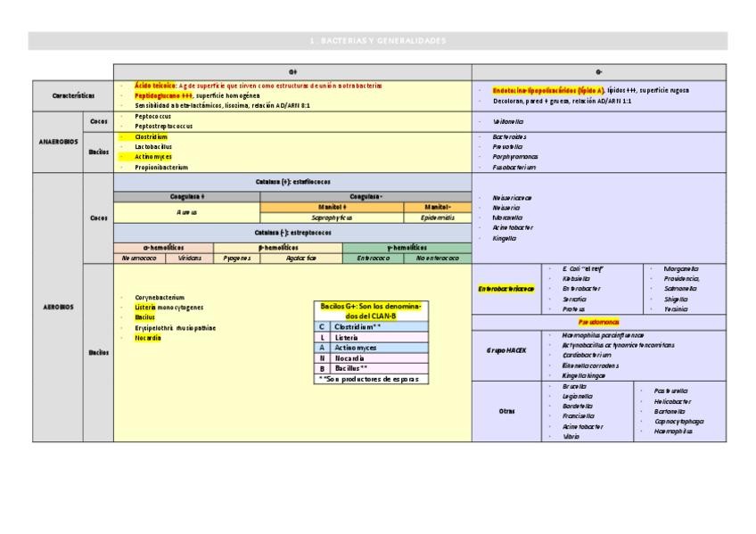Click the 'Pyogenes' cell
The width and height of the screenshot is (756, 534).
tap(237, 258)
